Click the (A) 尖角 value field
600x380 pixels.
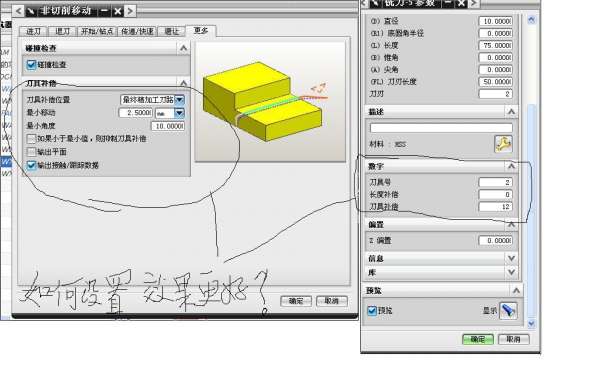496,69
